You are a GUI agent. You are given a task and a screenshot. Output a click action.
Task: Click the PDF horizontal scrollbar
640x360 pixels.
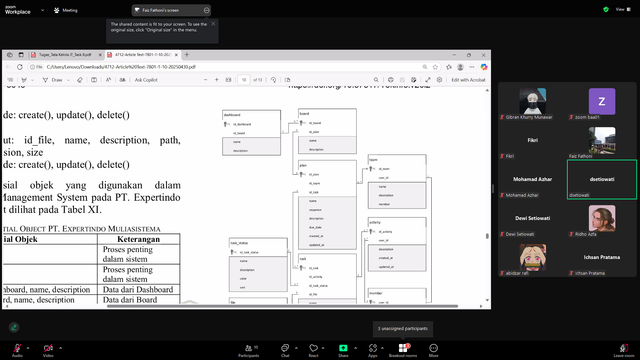coord(282,306)
